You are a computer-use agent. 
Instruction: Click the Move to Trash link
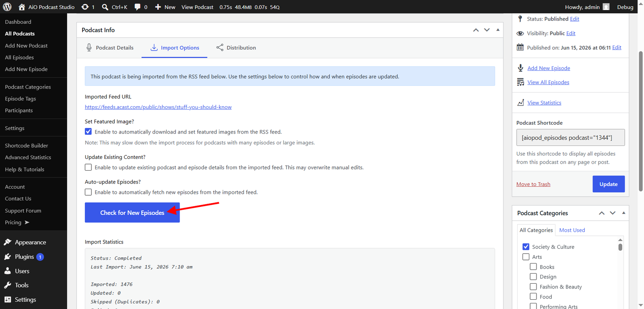[533, 184]
